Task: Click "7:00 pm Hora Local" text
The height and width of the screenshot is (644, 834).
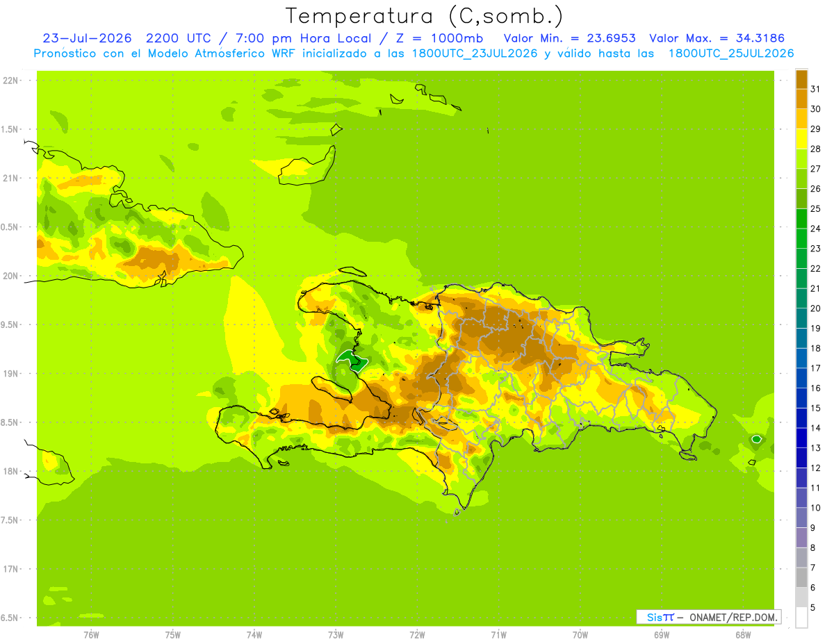Action: (x=304, y=38)
